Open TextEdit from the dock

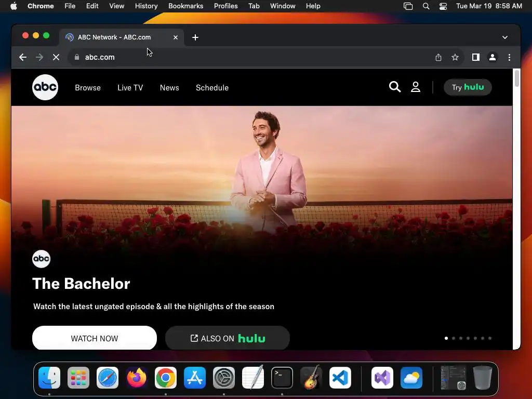click(253, 378)
